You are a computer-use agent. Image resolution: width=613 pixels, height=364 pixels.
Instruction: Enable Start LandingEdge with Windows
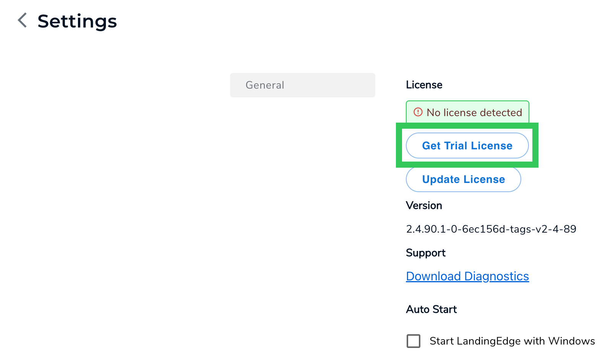[x=413, y=341]
